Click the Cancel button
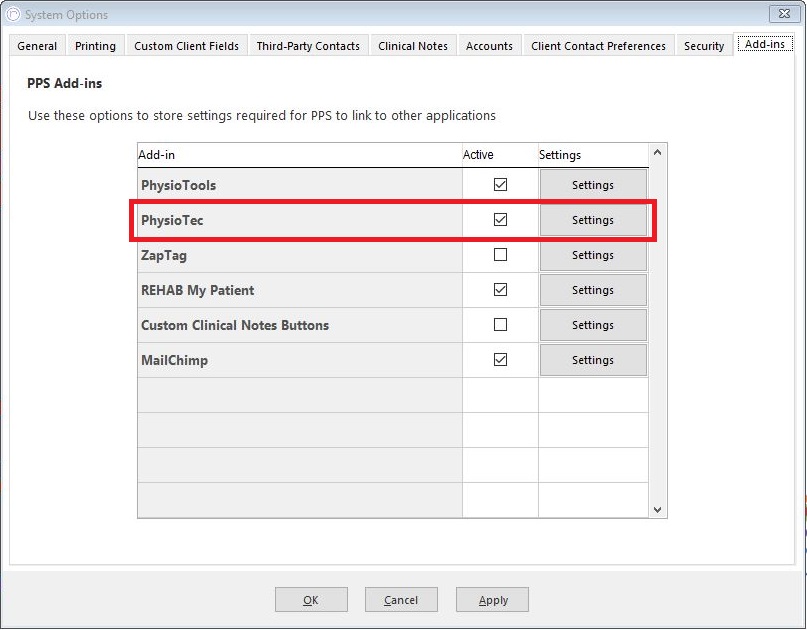The width and height of the screenshot is (807, 630). pos(401,600)
